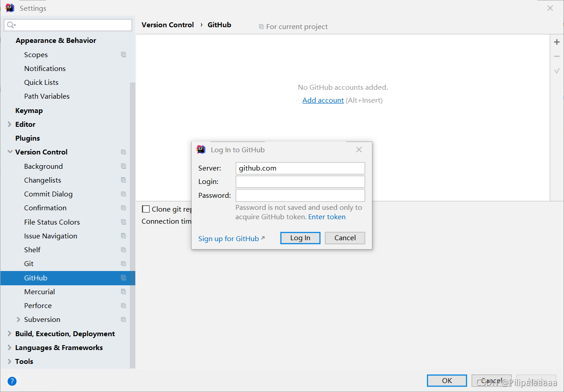Click project-level icon beside Changelists
The image size is (564, 392).
click(x=124, y=180)
